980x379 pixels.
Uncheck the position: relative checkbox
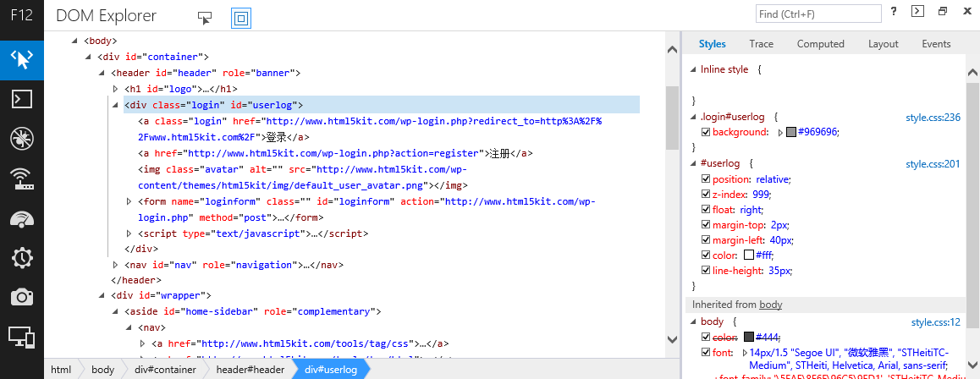click(706, 179)
